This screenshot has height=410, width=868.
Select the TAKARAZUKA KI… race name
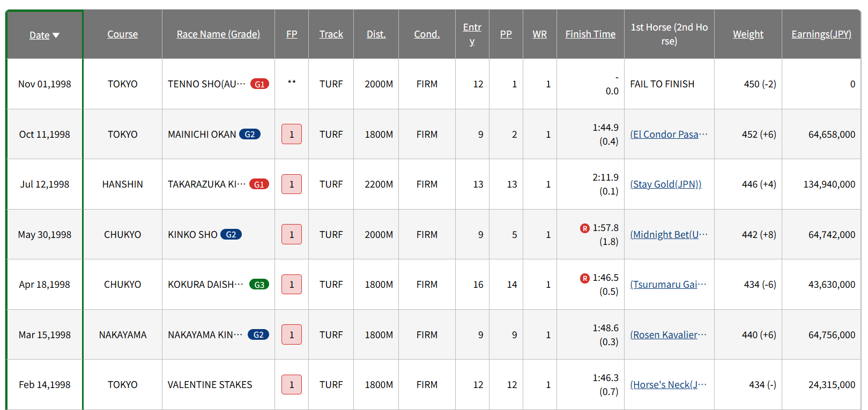[x=206, y=184]
